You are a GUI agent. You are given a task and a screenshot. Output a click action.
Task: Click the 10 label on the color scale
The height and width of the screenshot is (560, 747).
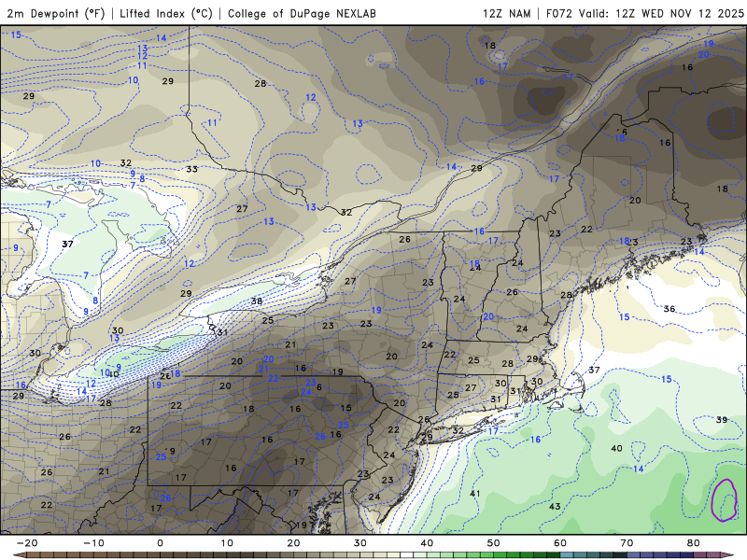click(227, 543)
